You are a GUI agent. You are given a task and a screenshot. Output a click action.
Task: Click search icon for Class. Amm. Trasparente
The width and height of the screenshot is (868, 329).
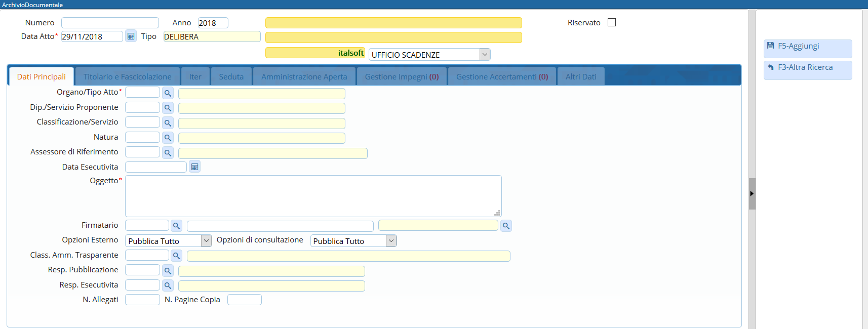pyautogui.click(x=176, y=256)
